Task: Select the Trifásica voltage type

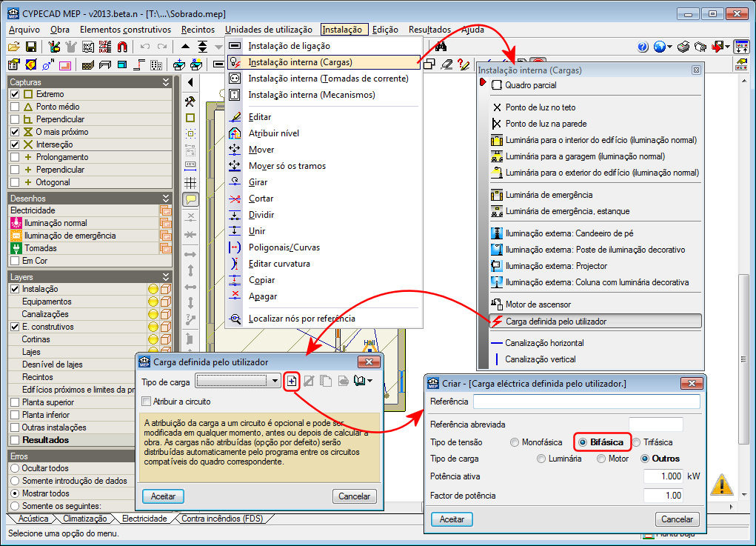Action: point(637,442)
